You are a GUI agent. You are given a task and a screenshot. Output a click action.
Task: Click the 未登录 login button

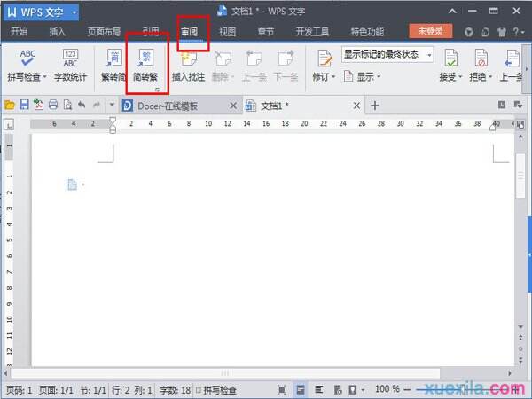coord(431,31)
